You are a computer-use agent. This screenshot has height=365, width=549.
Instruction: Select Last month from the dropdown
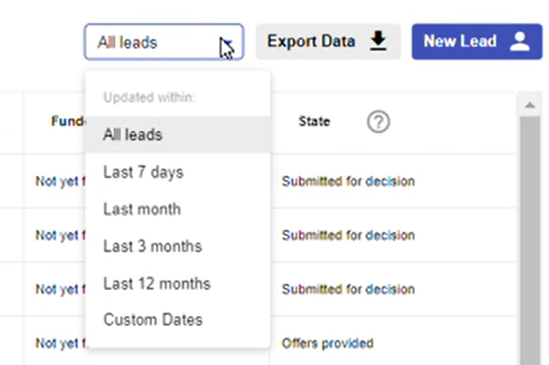click(178, 209)
